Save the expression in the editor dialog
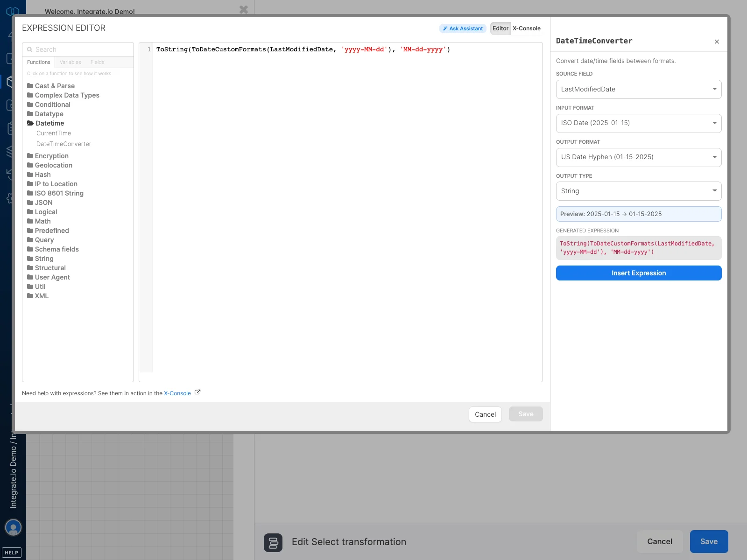Viewport: 747px width, 560px height. click(526, 414)
